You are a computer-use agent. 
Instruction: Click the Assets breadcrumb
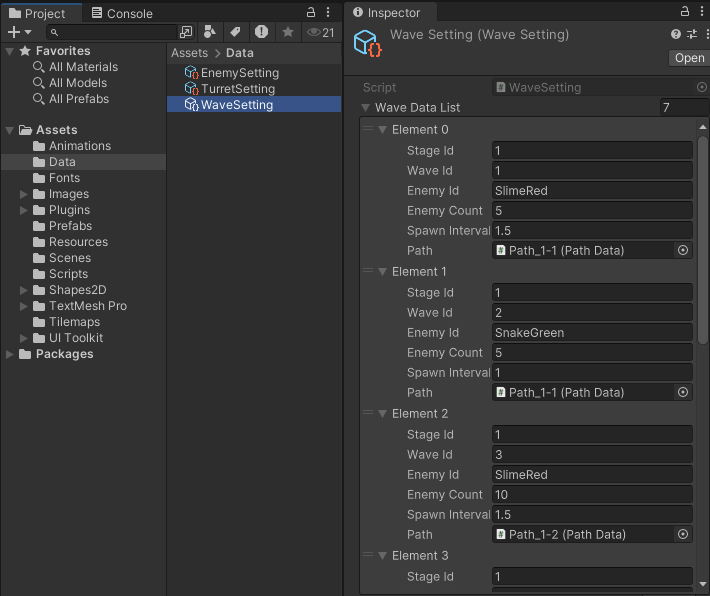(189, 53)
